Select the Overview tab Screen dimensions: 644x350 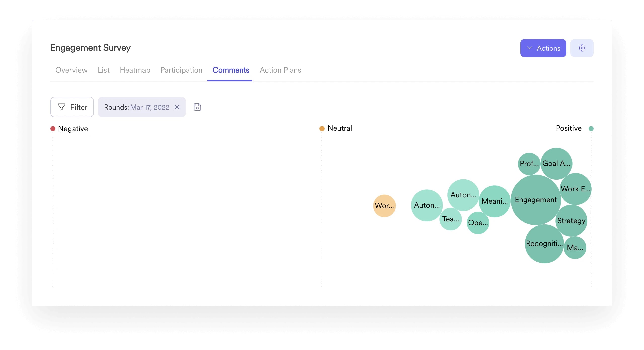(71, 70)
